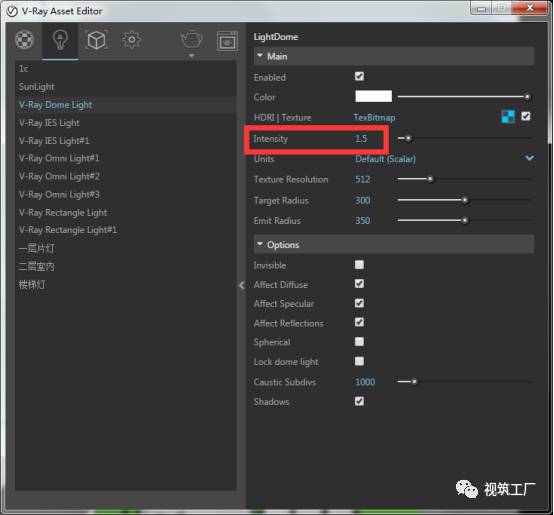Click the render dropdown arrow under teapot
Screen dimensions: 554x515
(191, 56)
